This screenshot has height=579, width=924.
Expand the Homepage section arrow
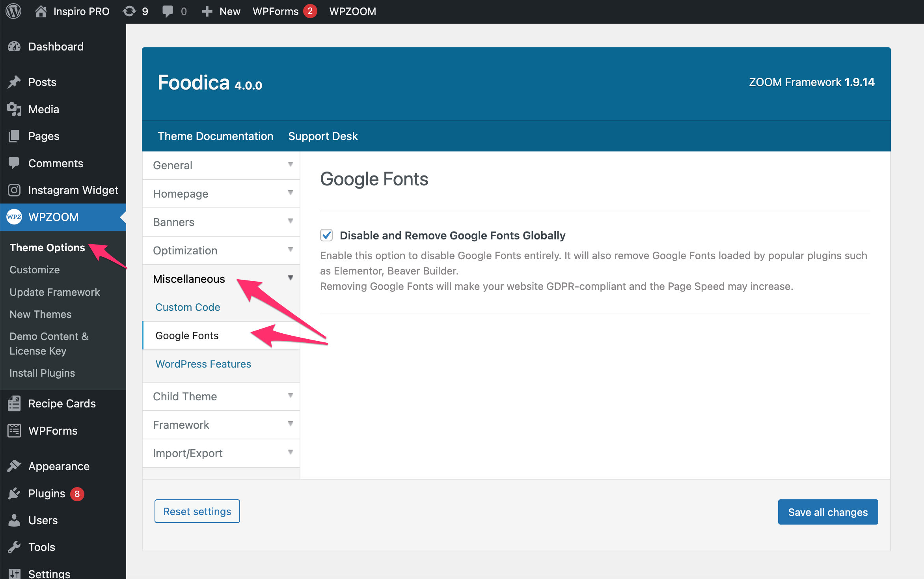tap(290, 193)
